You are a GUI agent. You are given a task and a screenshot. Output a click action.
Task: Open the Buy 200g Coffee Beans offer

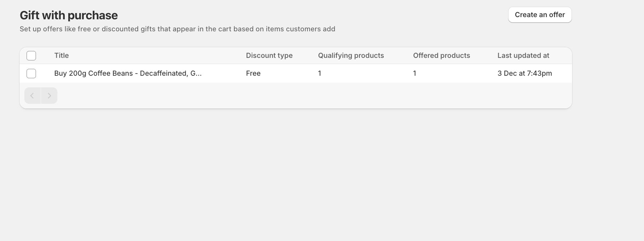(x=128, y=74)
